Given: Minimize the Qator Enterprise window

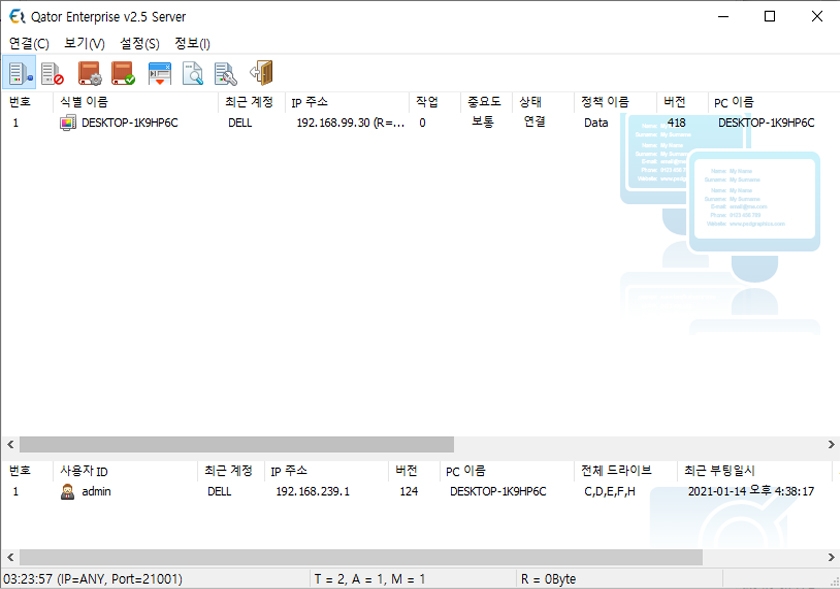Looking at the screenshot, I should [x=723, y=17].
